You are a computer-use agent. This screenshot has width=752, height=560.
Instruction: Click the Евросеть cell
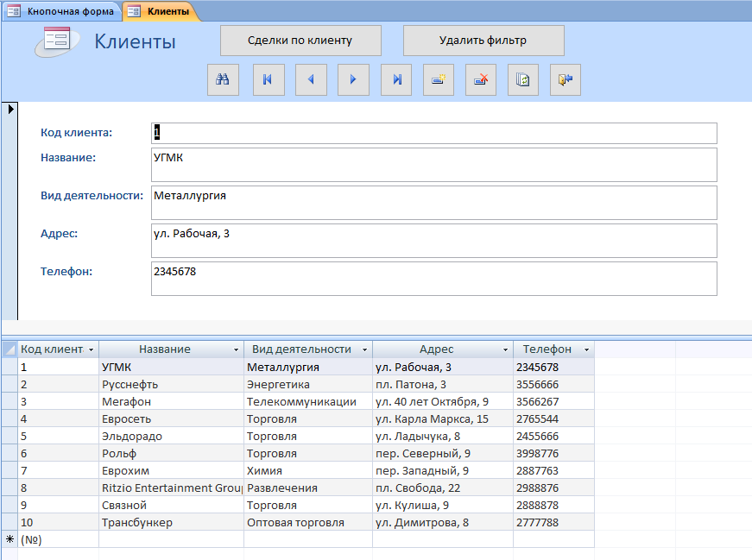171,419
